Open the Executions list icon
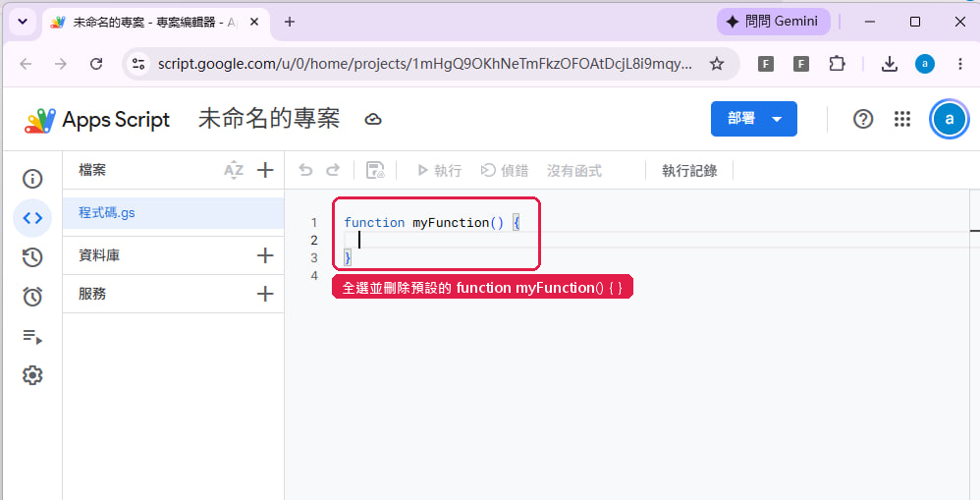This screenshot has width=980, height=500. point(32,337)
